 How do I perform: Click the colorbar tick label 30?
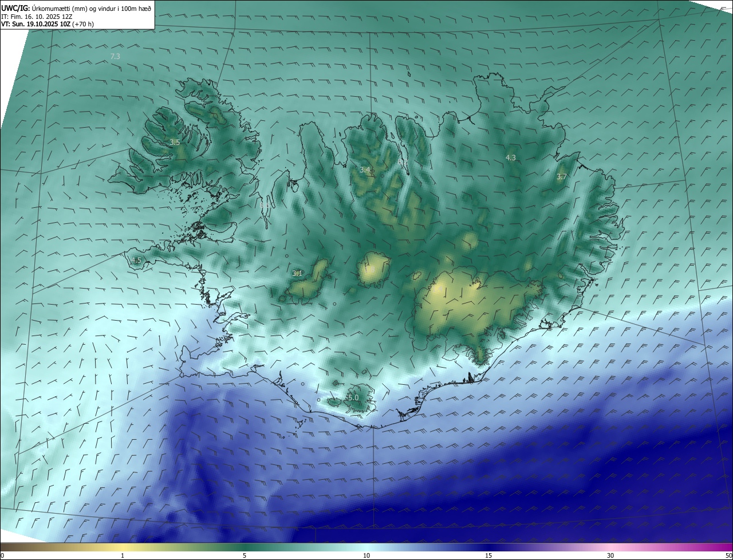pyautogui.click(x=610, y=555)
